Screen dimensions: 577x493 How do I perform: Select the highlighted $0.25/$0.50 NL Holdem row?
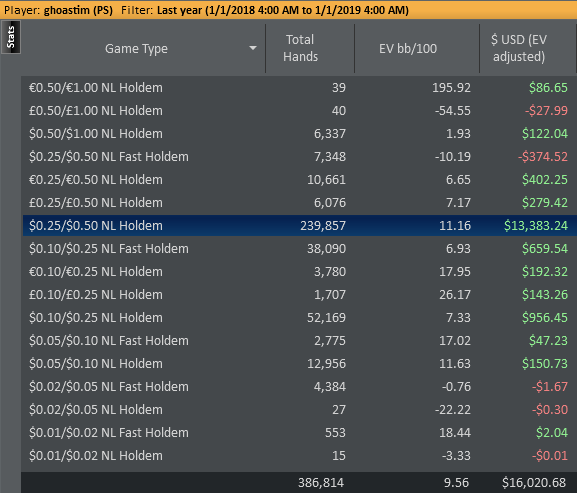[x=299, y=226]
